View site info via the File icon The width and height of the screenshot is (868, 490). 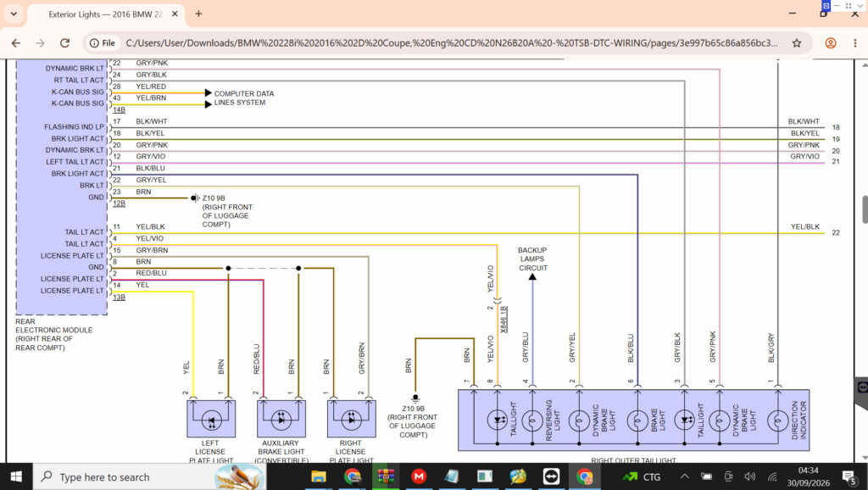[103, 43]
